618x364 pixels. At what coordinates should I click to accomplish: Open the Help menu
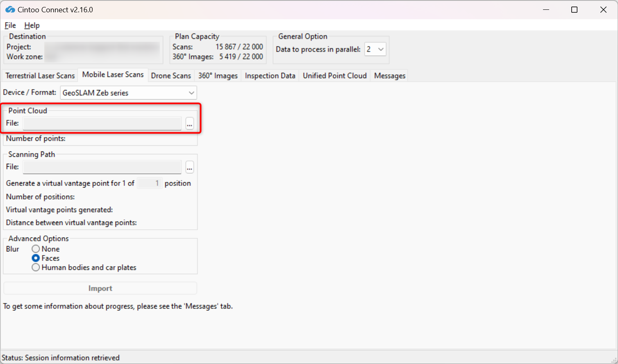pos(32,25)
